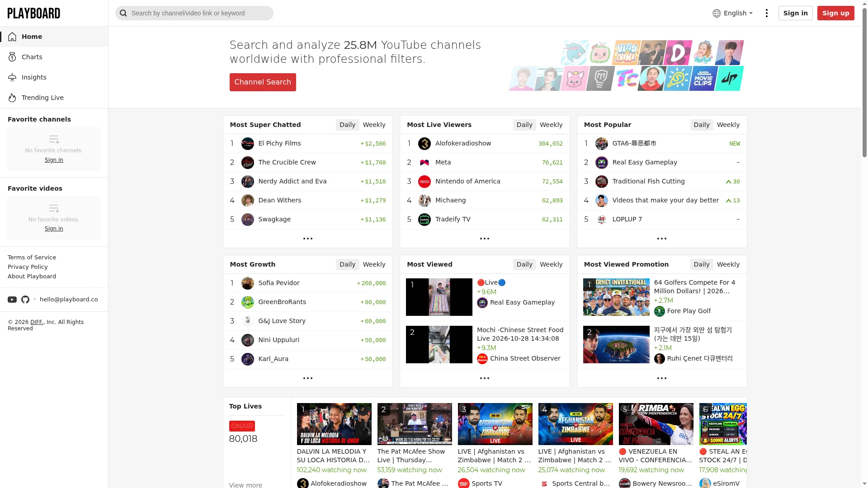868x488 pixels.
Task: Open the Home sidebar icon
Action: 12,37
